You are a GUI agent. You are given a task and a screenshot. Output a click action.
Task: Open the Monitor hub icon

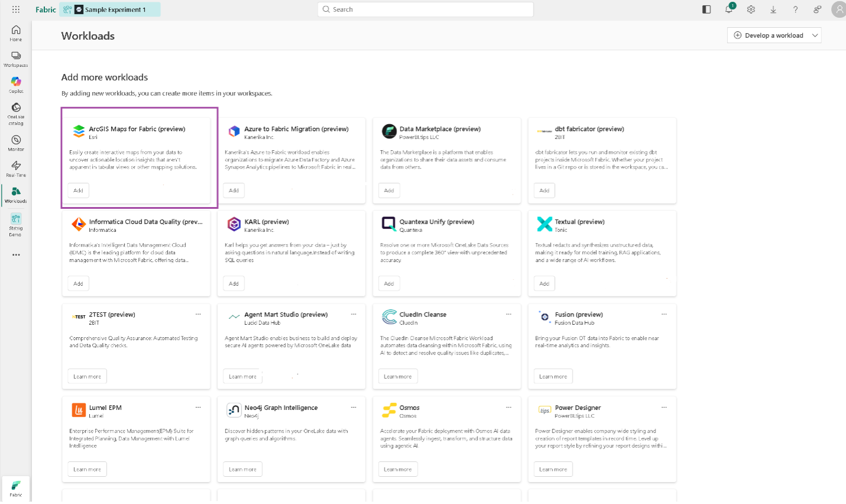(16, 143)
